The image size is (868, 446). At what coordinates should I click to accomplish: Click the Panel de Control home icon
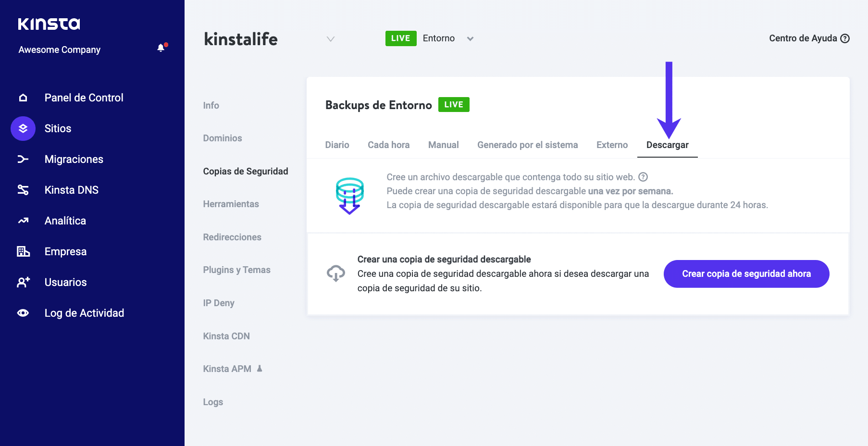pyautogui.click(x=23, y=98)
